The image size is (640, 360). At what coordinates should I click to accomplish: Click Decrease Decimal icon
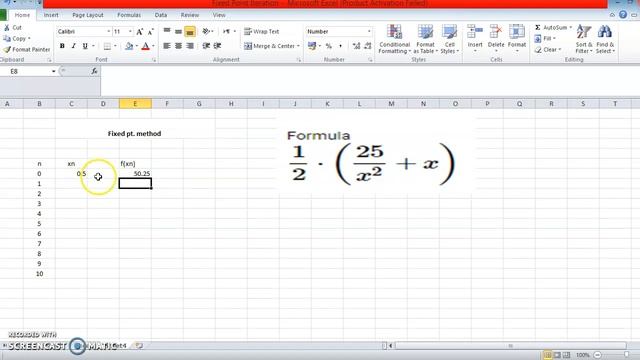click(368, 46)
